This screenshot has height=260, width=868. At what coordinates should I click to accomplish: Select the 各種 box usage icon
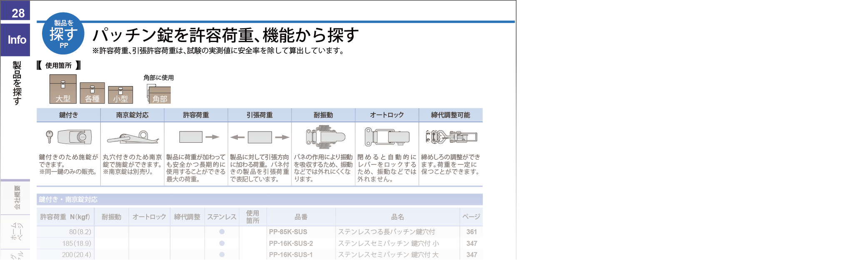pos(92,93)
